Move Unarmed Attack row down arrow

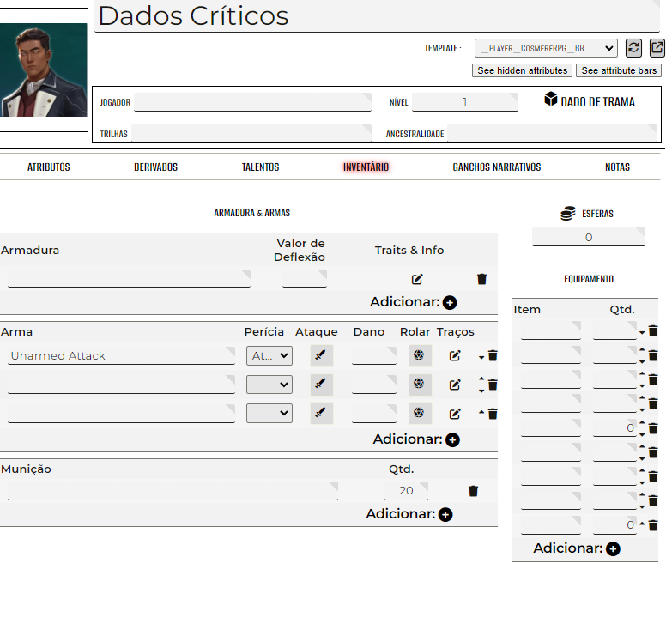tap(481, 357)
